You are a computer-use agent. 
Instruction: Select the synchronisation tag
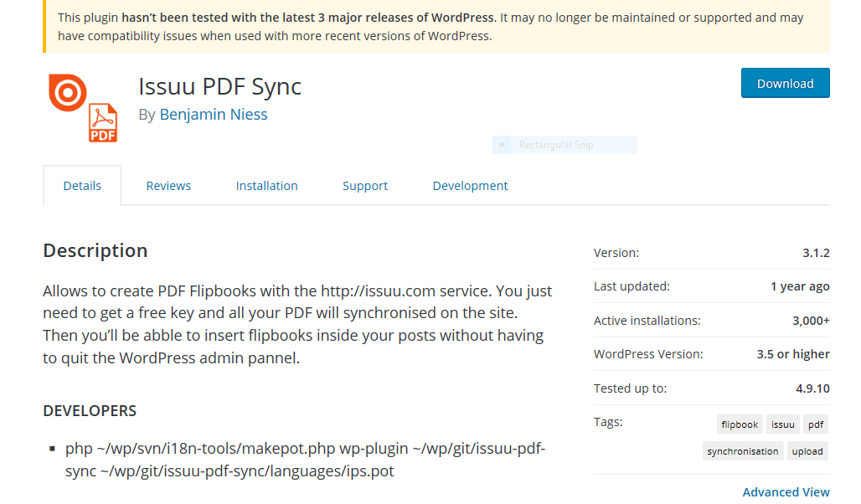point(743,451)
